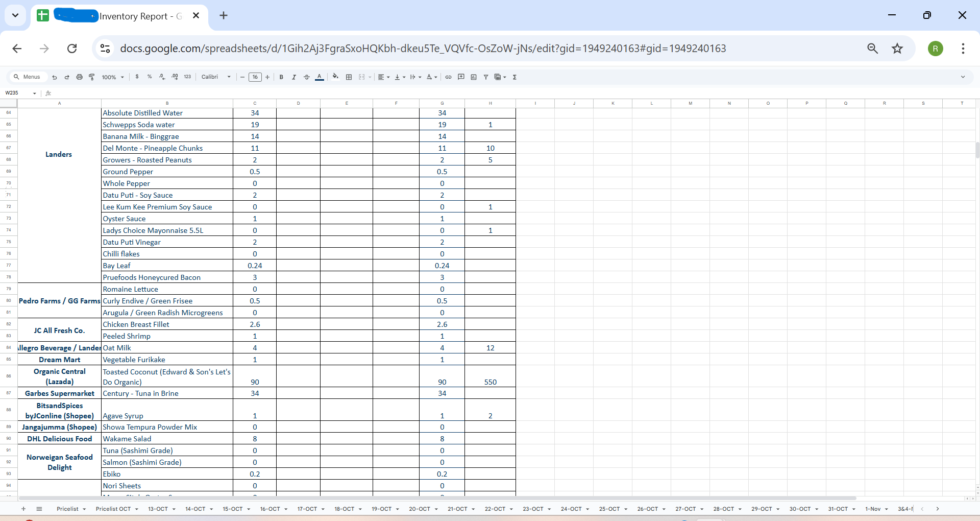Toggle bold formatting

click(x=281, y=77)
